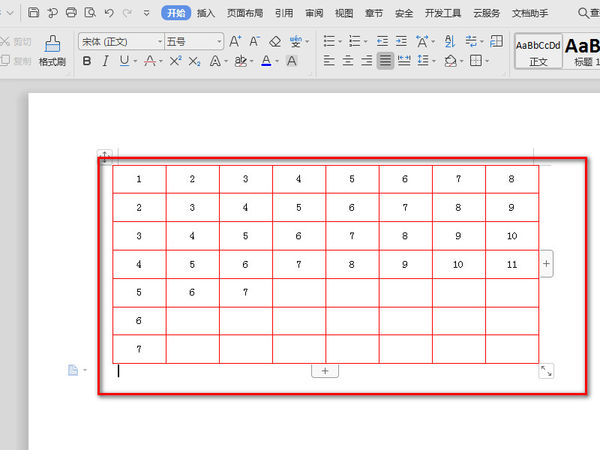This screenshot has height=450, width=600.
Task: Click the sort A-Z icon
Action: point(450,41)
